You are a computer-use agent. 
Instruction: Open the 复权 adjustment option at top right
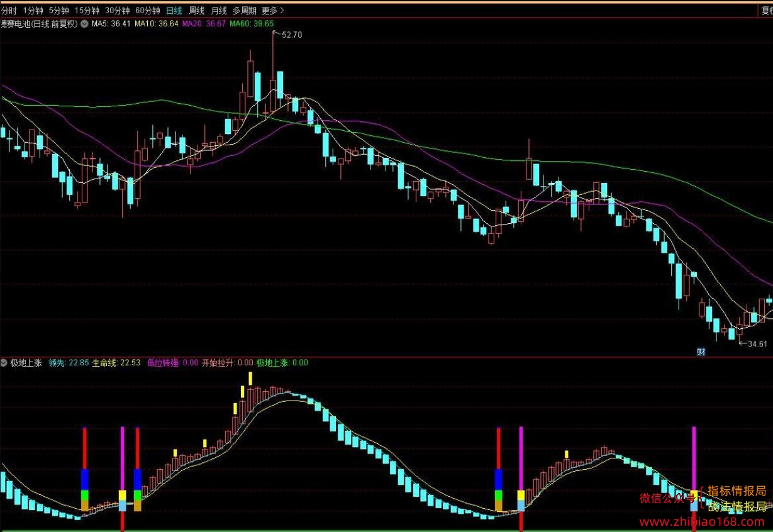(x=767, y=11)
